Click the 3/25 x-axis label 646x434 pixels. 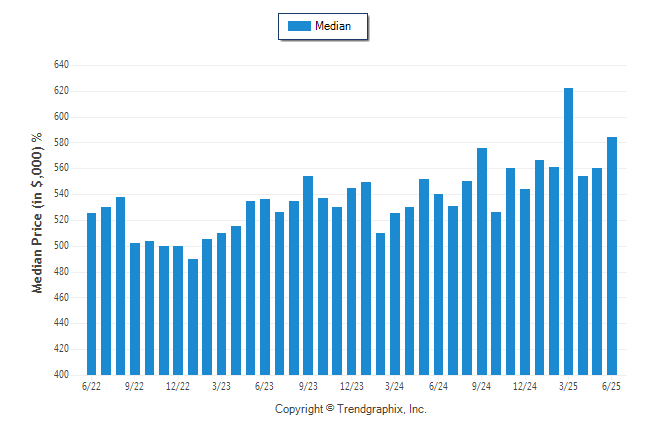pos(568,387)
